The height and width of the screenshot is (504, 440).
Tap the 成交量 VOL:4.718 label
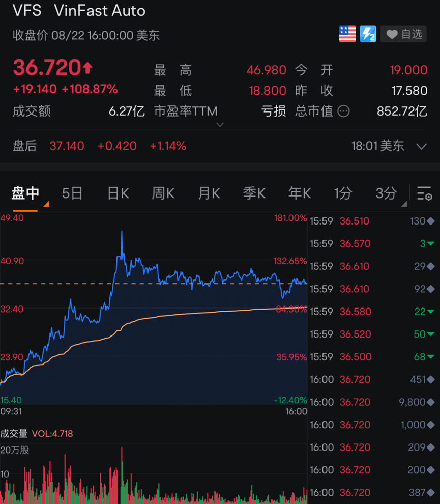[36, 434]
